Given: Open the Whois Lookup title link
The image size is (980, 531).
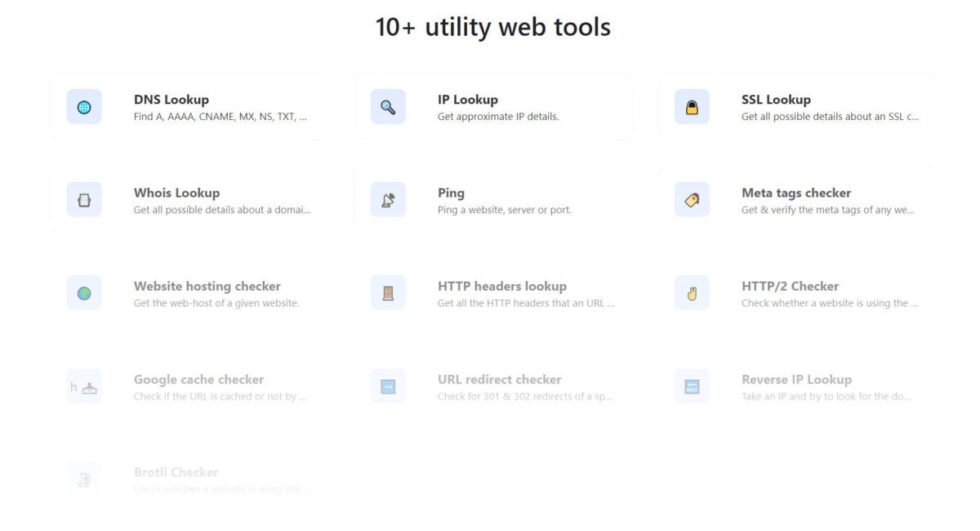Looking at the screenshot, I should pos(176,193).
